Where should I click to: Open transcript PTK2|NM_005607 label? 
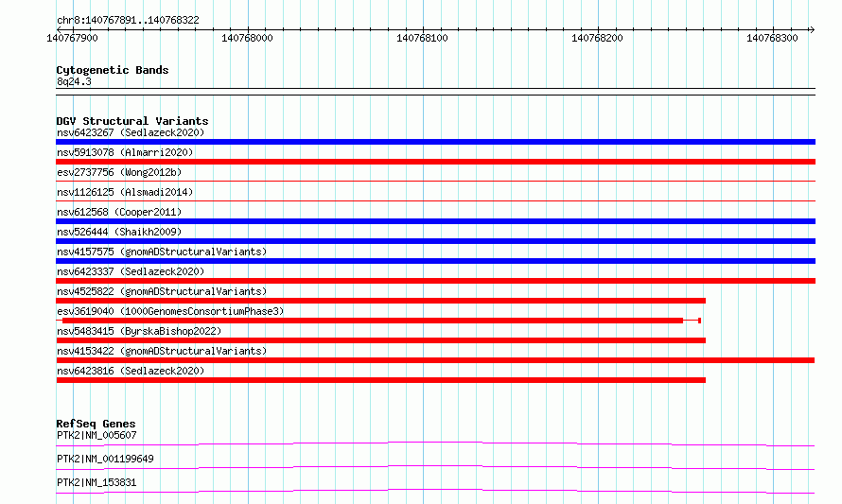(96, 435)
